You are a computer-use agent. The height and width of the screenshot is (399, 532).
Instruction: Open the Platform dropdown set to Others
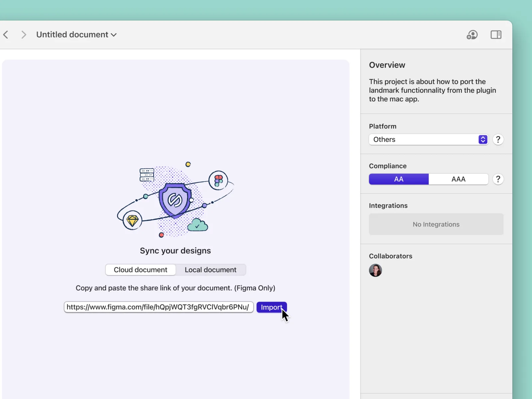428,140
